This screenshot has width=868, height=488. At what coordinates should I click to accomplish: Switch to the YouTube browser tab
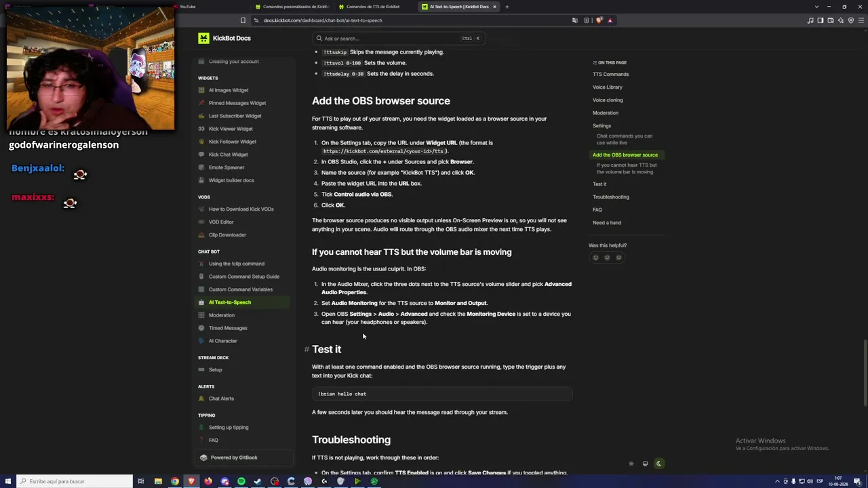pyautogui.click(x=186, y=7)
